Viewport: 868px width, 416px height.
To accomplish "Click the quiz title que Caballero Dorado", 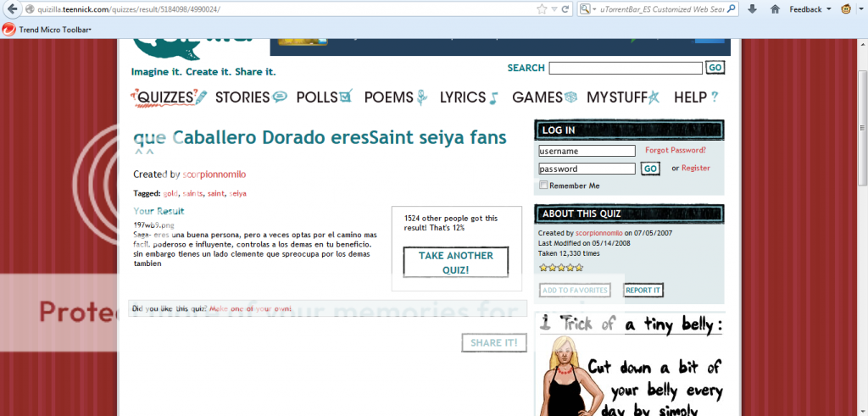I will tap(320, 137).
